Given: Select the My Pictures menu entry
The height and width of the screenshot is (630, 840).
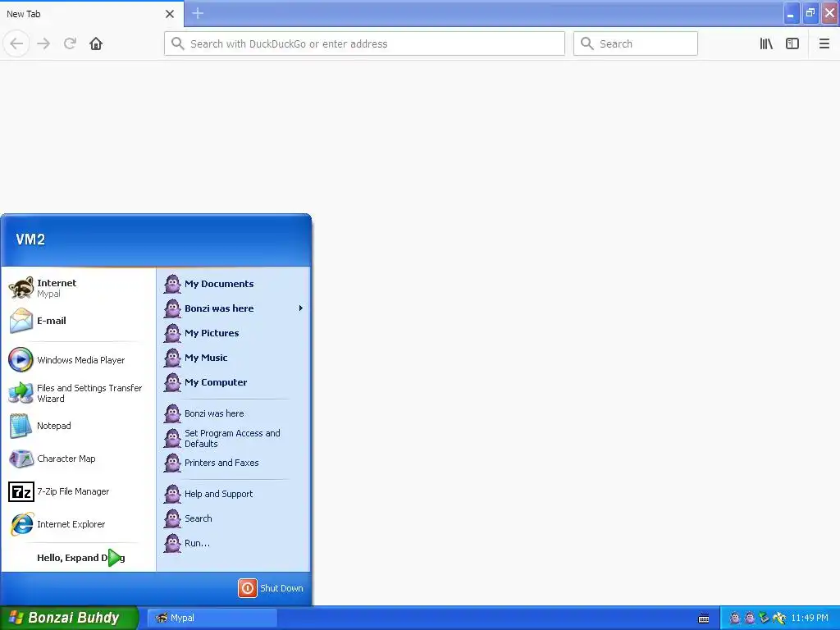Looking at the screenshot, I should pyautogui.click(x=234, y=333).
